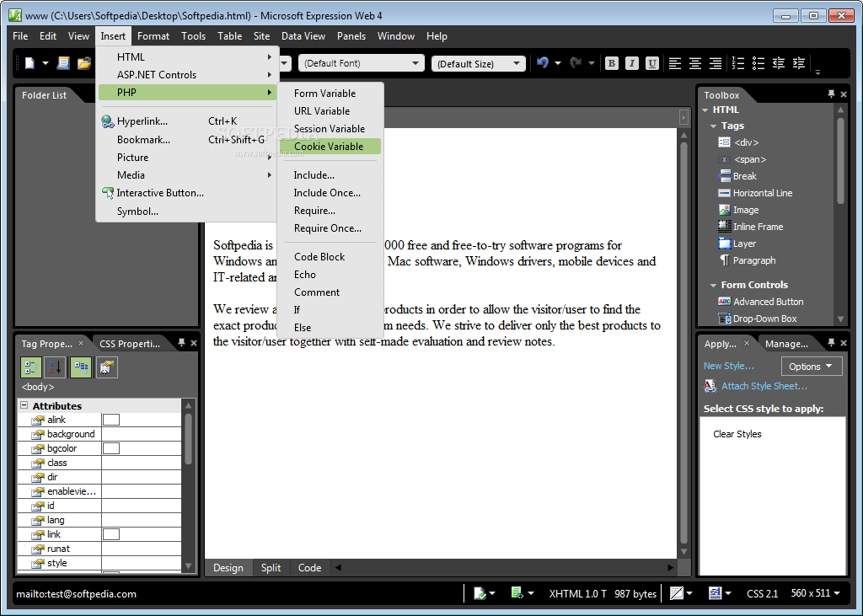The image size is (863, 616).
Task: Toggle Italic formatting
Action: coord(632,63)
